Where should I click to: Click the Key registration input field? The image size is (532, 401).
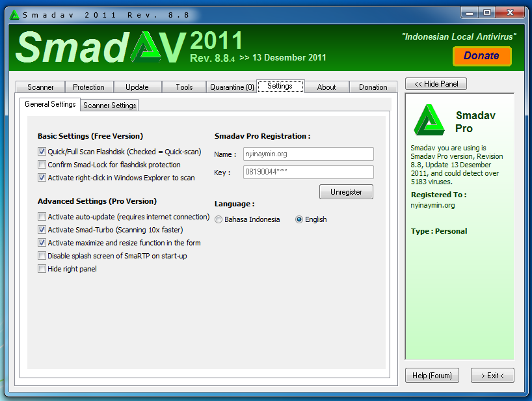308,173
